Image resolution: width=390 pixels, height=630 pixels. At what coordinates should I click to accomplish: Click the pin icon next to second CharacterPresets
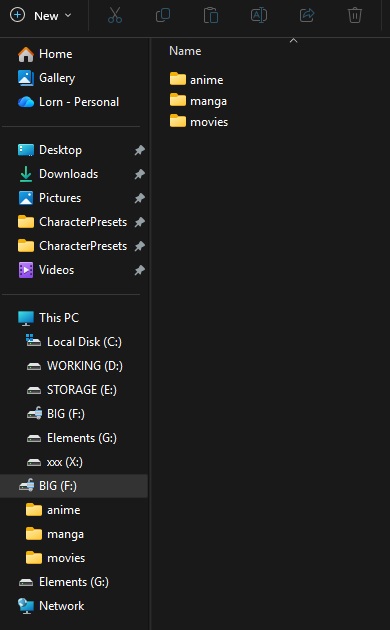click(139, 246)
